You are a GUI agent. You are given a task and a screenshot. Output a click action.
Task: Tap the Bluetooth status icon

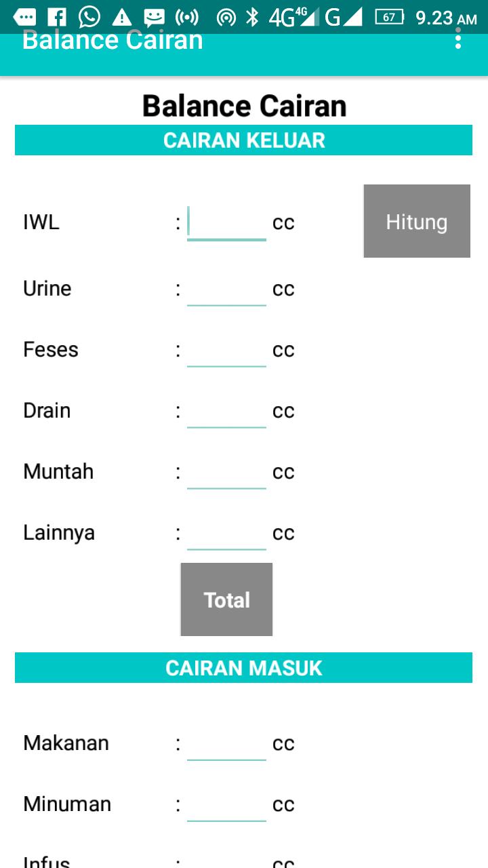(252, 17)
